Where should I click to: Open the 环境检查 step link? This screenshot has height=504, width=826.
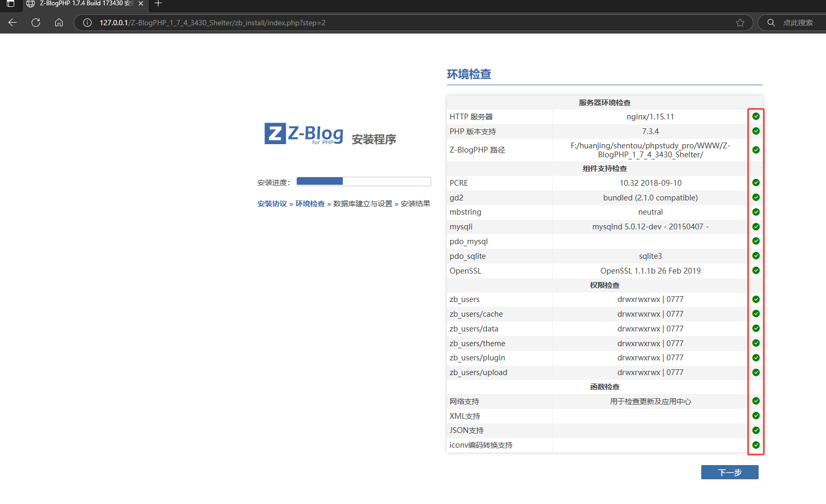(310, 204)
